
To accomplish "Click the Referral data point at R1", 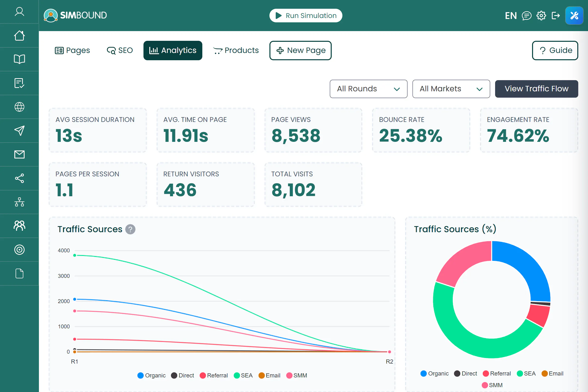I will click(x=75, y=339).
